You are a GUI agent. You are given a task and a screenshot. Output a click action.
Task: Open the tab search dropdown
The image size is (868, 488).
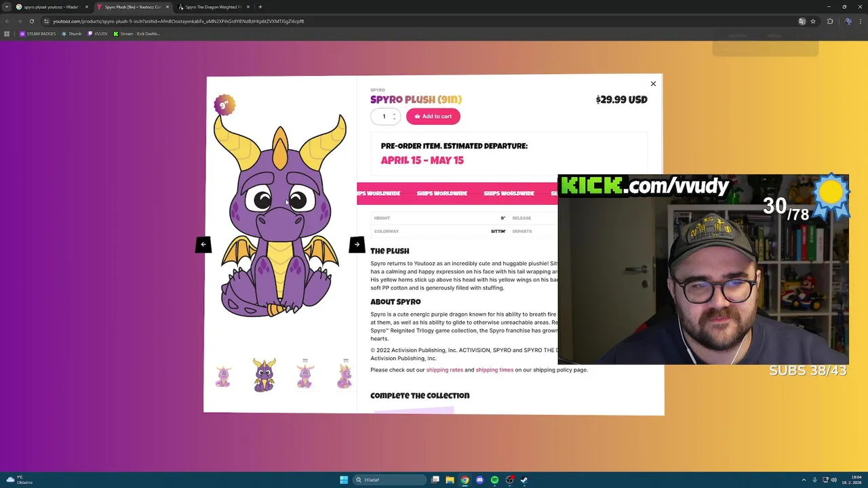pyautogui.click(x=7, y=7)
